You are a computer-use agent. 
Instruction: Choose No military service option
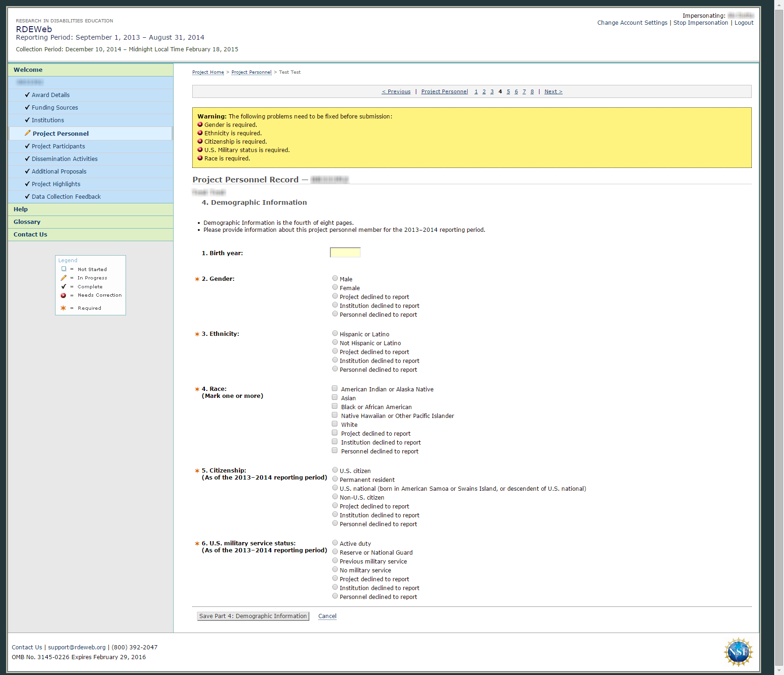(335, 570)
